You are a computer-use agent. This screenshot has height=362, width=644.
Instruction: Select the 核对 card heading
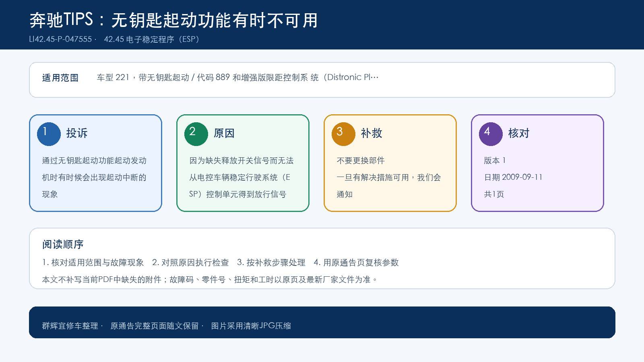point(519,133)
